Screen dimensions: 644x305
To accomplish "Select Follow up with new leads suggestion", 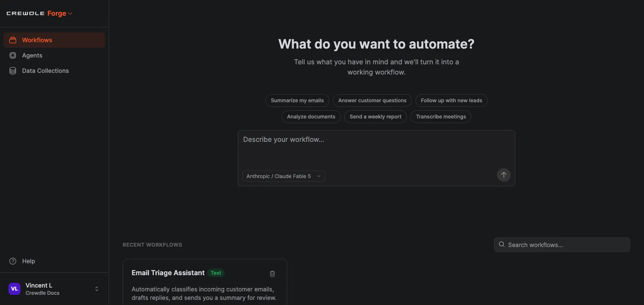I will [x=451, y=101].
